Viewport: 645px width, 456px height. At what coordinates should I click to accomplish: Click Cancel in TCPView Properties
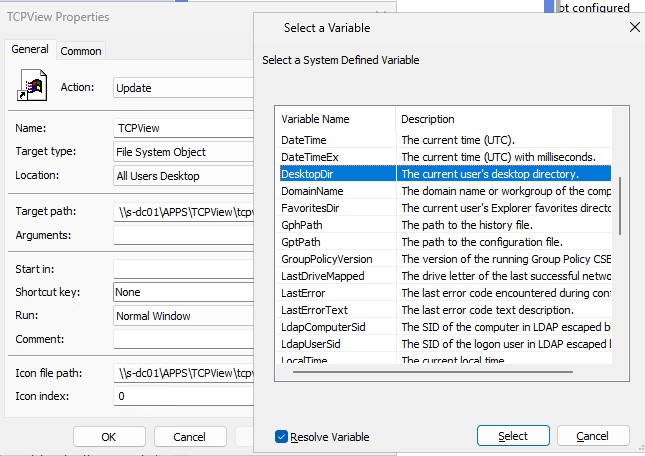(190, 437)
